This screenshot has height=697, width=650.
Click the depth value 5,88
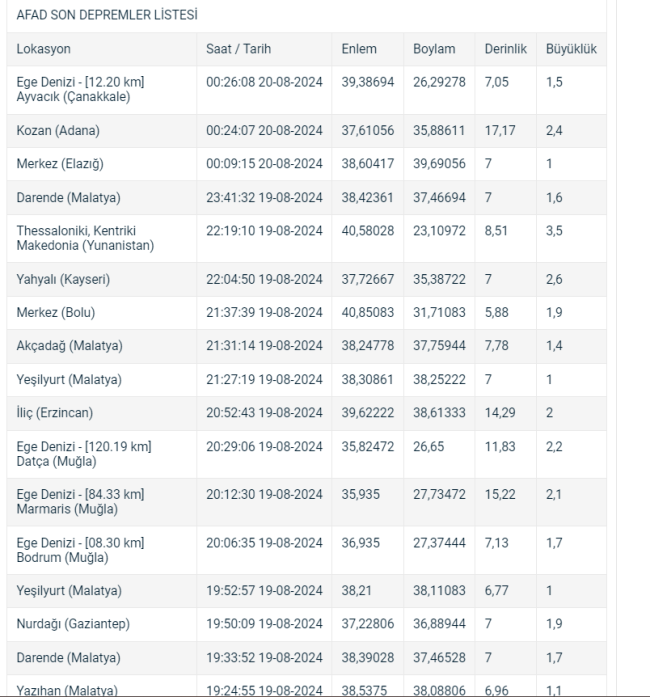(497, 313)
